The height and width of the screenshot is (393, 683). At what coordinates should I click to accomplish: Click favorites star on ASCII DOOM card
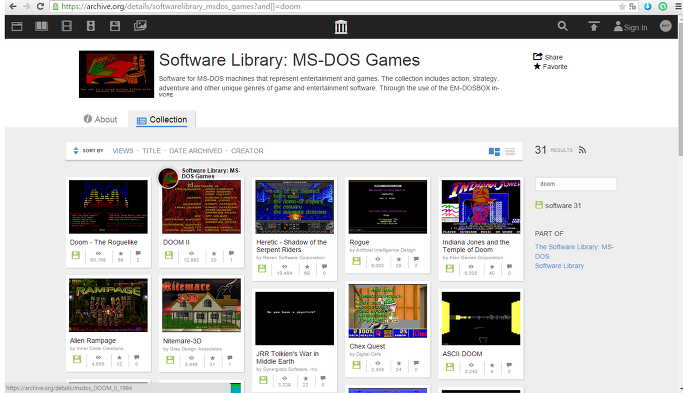[492, 365]
